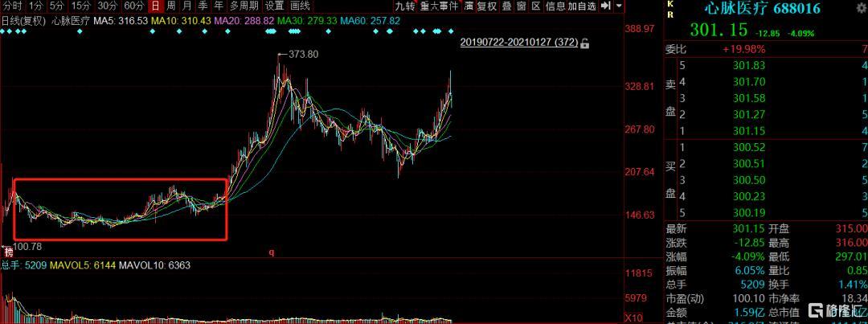Select the 60分 period tab
Screen dimensions: 868x324
[x=133, y=6]
